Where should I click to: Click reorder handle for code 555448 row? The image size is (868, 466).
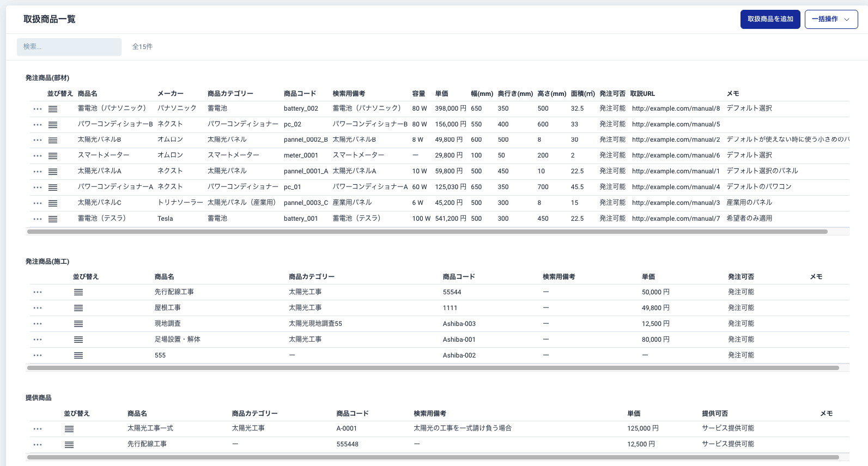[69, 445]
